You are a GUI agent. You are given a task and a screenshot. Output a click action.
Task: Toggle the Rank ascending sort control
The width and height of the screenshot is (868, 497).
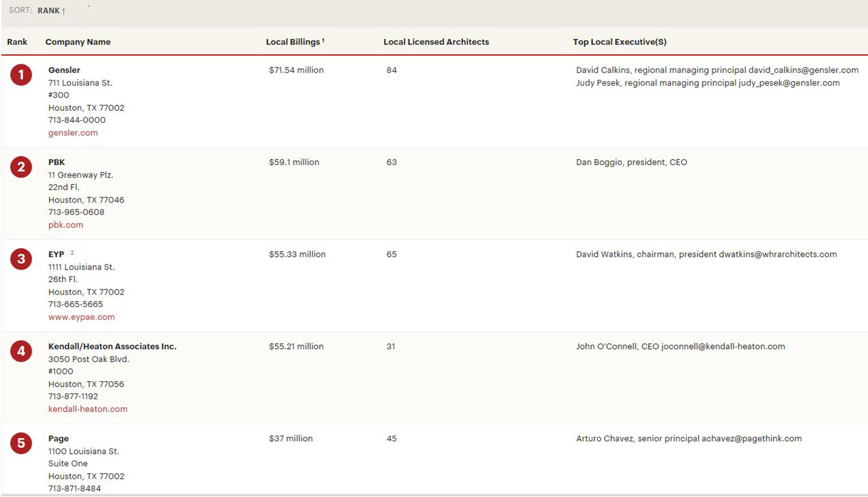pyautogui.click(x=52, y=11)
